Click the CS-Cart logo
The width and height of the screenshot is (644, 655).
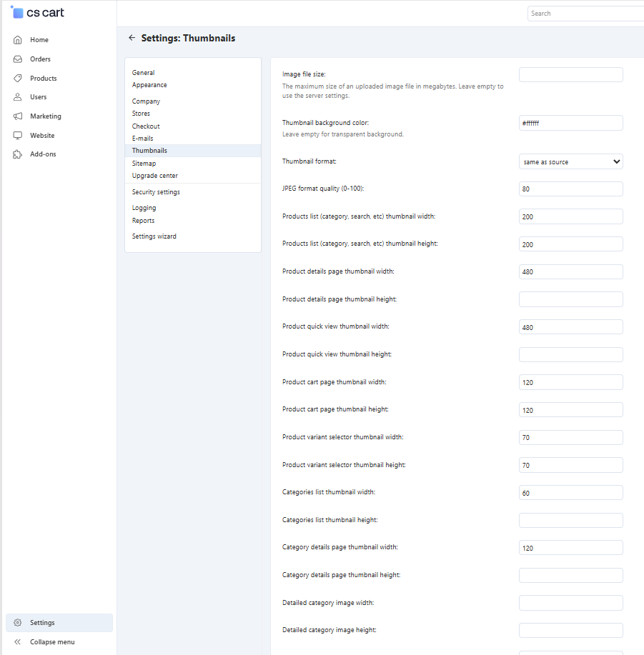click(x=37, y=13)
